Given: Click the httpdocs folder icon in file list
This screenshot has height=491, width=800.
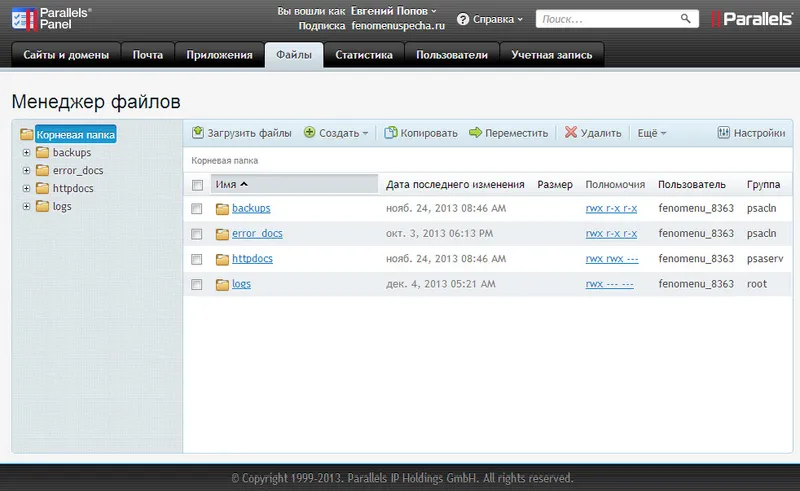Looking at the screenshot, I should point(222,259).
